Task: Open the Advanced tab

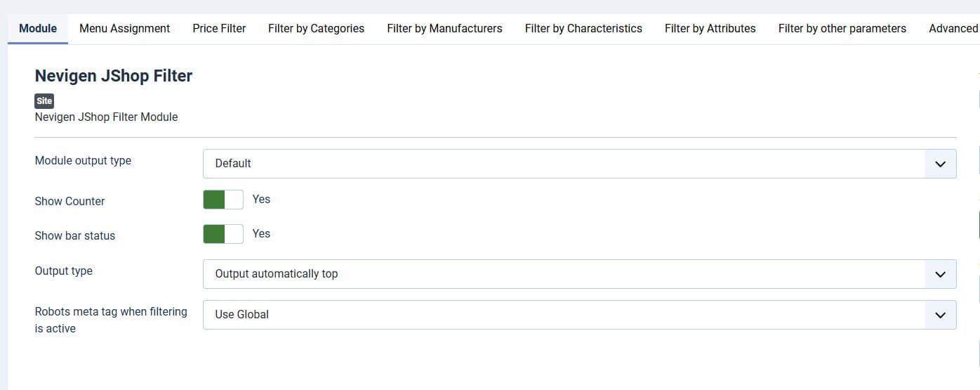Action: 953,29
